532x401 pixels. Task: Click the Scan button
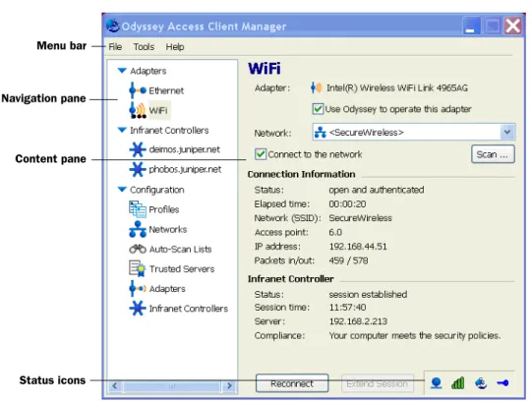click(493, 154)
